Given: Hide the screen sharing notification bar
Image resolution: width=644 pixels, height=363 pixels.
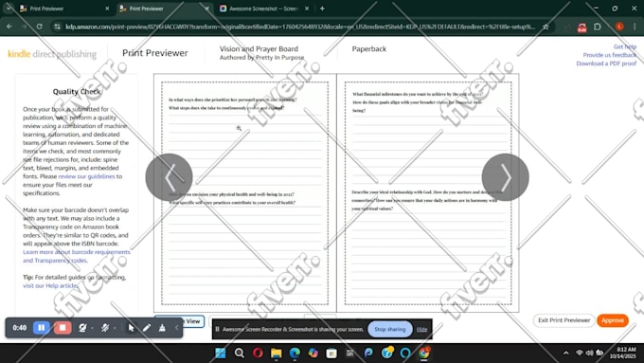Looking at the screenshot, I should (x=421, y=329).
